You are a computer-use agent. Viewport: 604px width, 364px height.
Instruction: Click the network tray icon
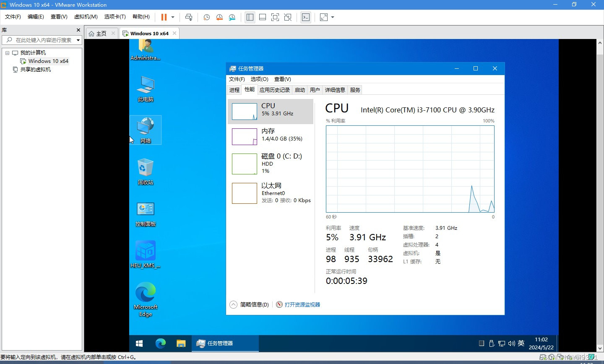point(502,343)
